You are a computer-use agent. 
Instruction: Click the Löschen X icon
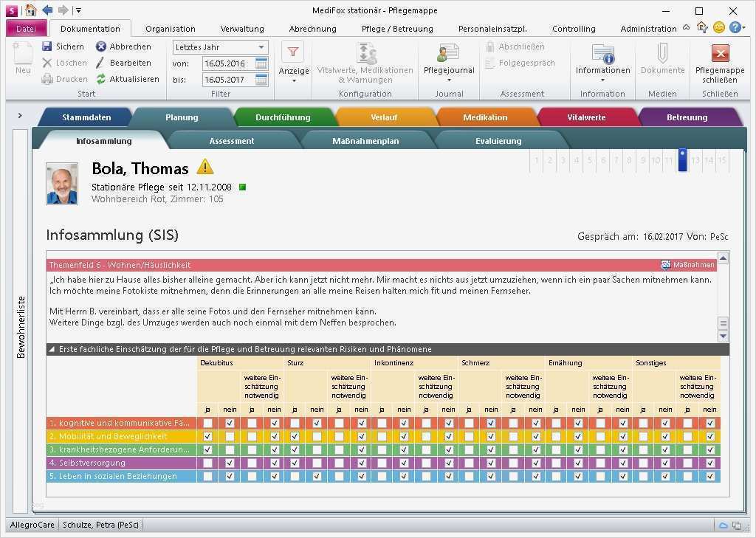coord(47,63)
